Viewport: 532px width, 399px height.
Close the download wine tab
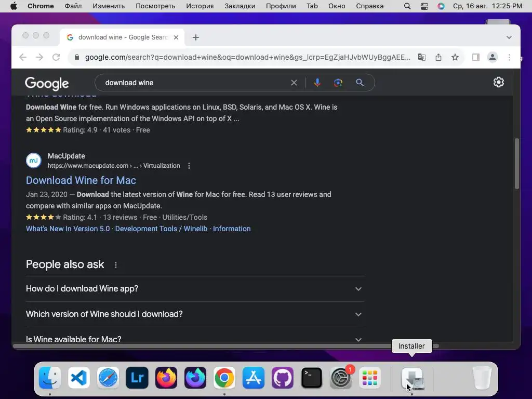176,37
